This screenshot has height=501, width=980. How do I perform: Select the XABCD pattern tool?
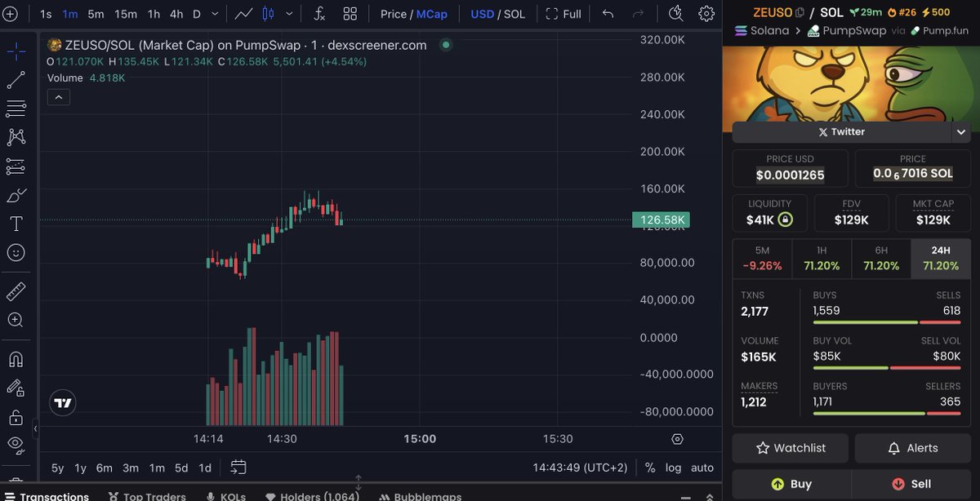pyautogui.click(x=16, y=137)
